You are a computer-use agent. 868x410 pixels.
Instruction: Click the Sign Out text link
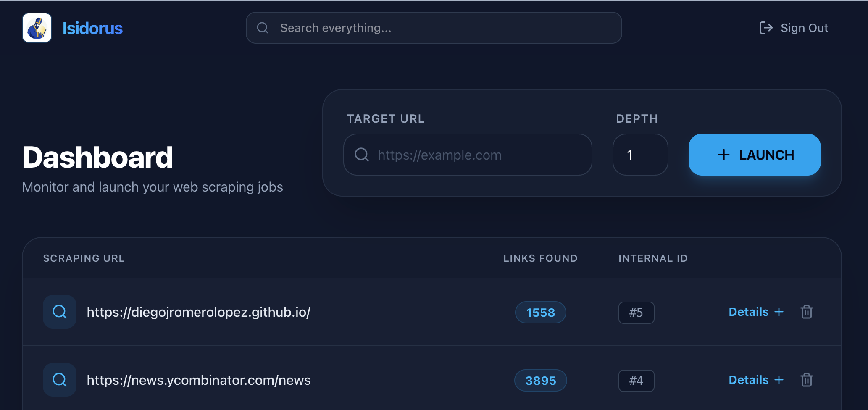click(x=804, y=28)
